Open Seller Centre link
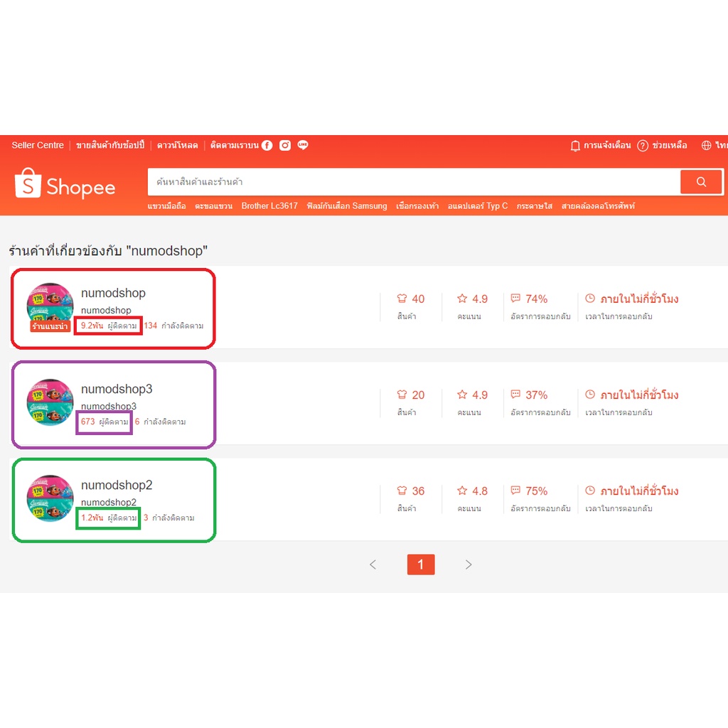 click(x=38, y=145)
